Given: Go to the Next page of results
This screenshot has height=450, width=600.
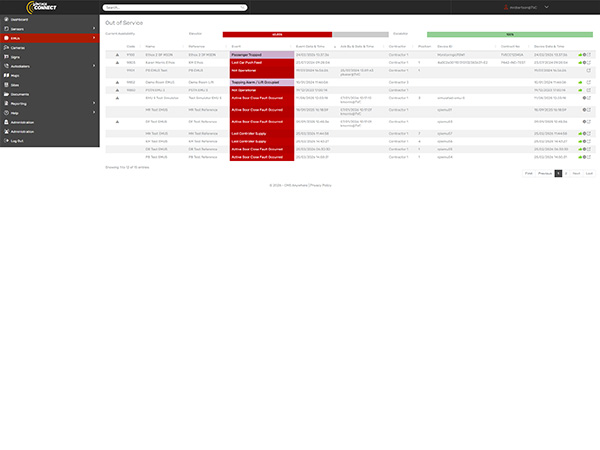Looking at the screenshot, I should pos(576,173).
